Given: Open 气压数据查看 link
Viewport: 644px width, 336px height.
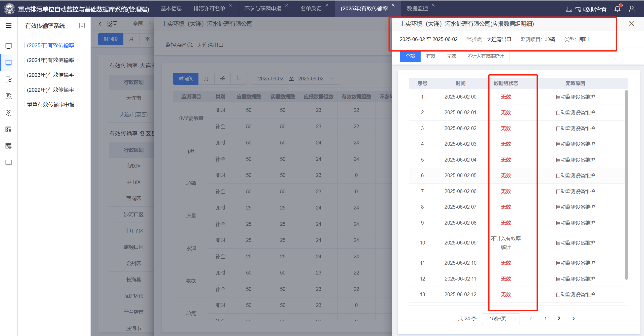Looking at the screenshot, I should coord(590,9).
